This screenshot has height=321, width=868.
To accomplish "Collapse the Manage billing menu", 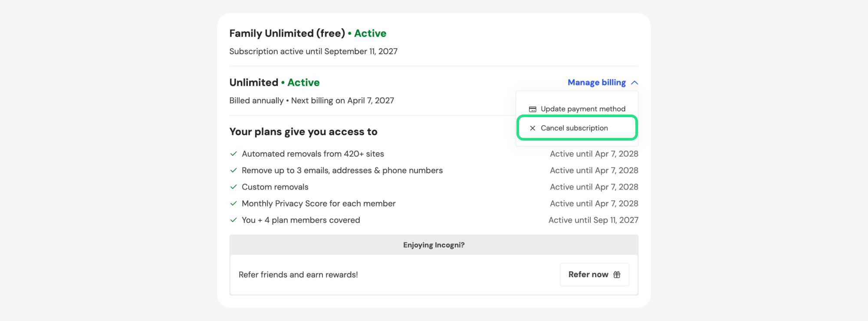I will [602, 82].
